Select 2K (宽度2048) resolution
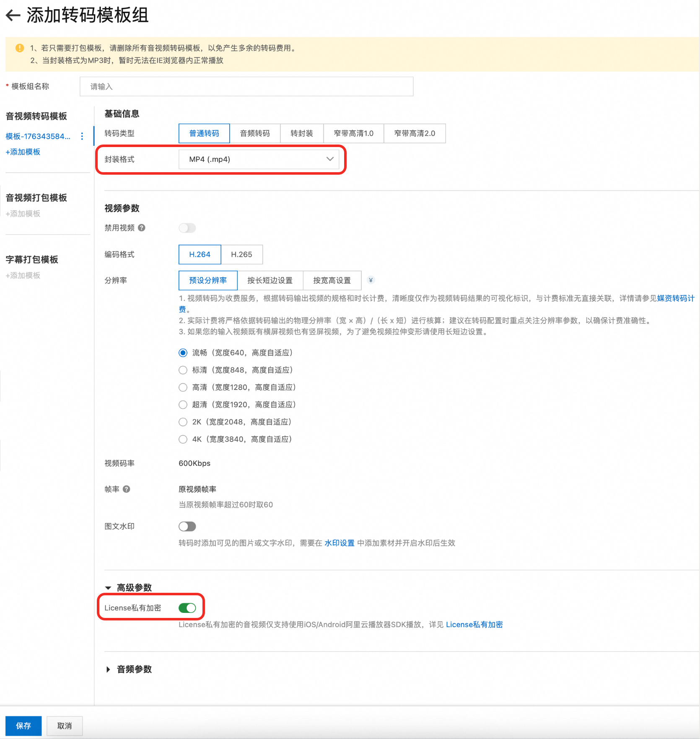The image size is (700, 739). (183, 422)
